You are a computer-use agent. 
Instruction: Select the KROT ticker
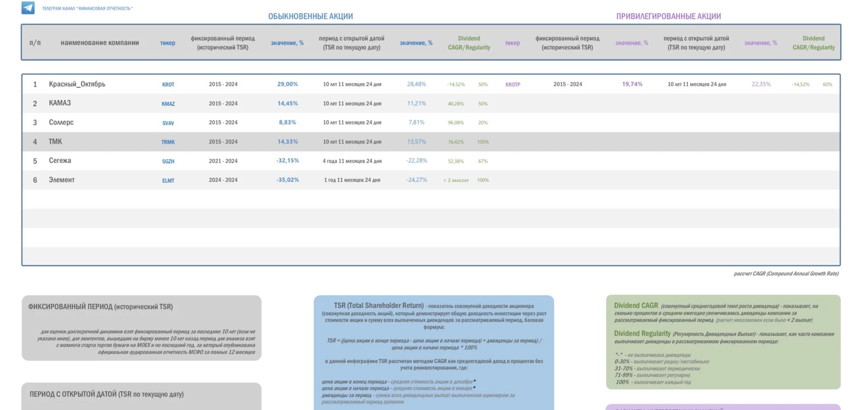(168, 85)
